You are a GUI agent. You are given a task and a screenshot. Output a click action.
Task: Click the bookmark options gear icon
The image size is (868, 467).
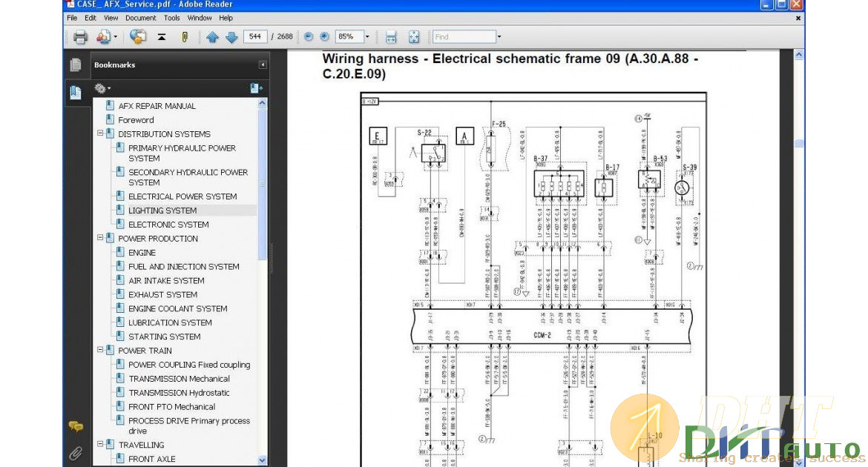click(x=99, y=88)
